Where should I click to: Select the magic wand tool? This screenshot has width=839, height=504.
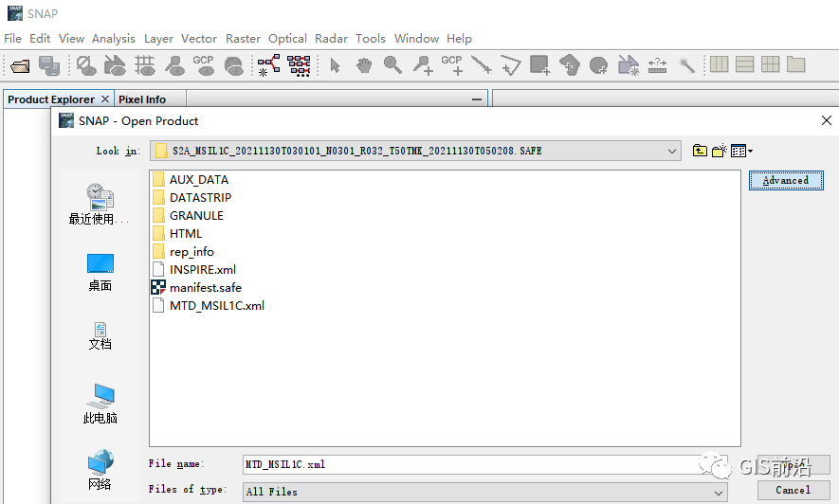point(686,65)
